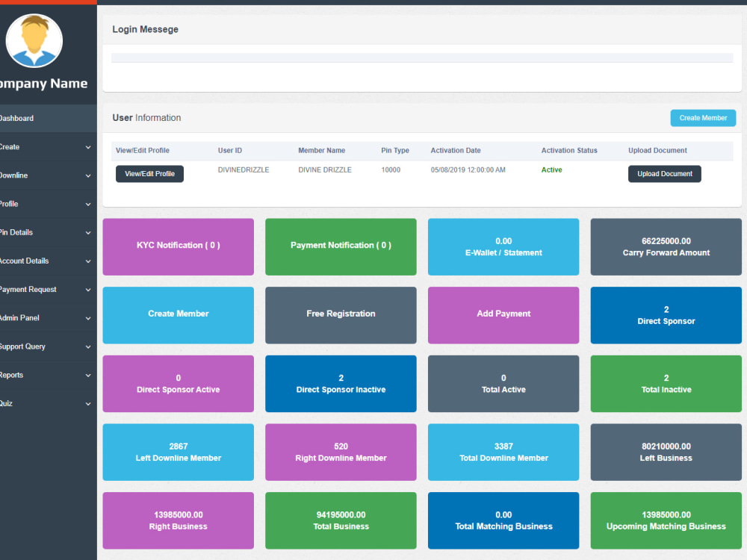Click the Upload Document button
Image resolution: width=747 pixels, height=560 pixels.
pyautogui.click(x=665, y=174)
